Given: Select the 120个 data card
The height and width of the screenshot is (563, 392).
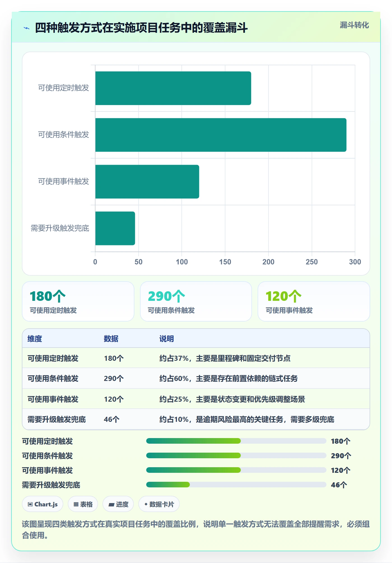Looking at the screenshot, I should pyautogui.click(x=314, y=301).
